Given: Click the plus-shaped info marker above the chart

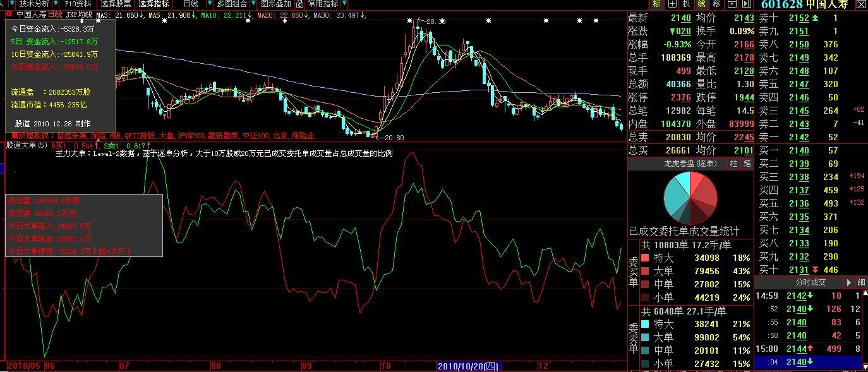Looking at the screenshot, I should pos(284,21).
